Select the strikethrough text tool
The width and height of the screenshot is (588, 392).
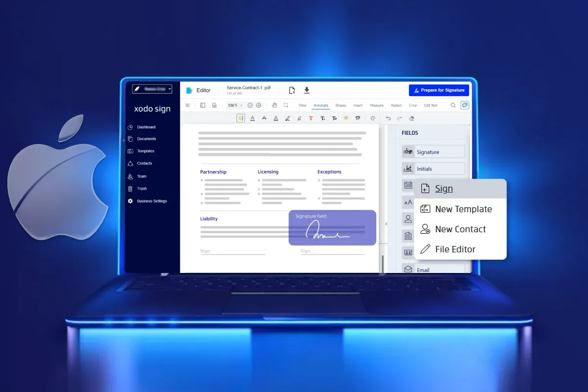pos(264,118)
